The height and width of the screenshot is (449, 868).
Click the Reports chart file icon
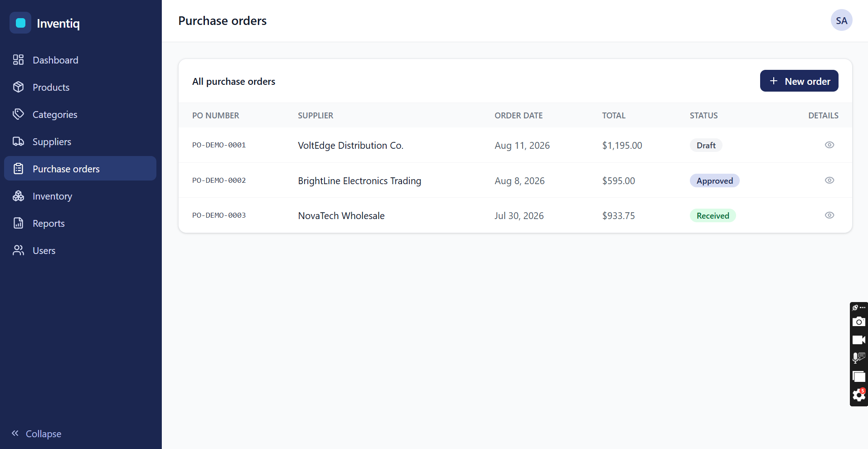click(18, 223)
